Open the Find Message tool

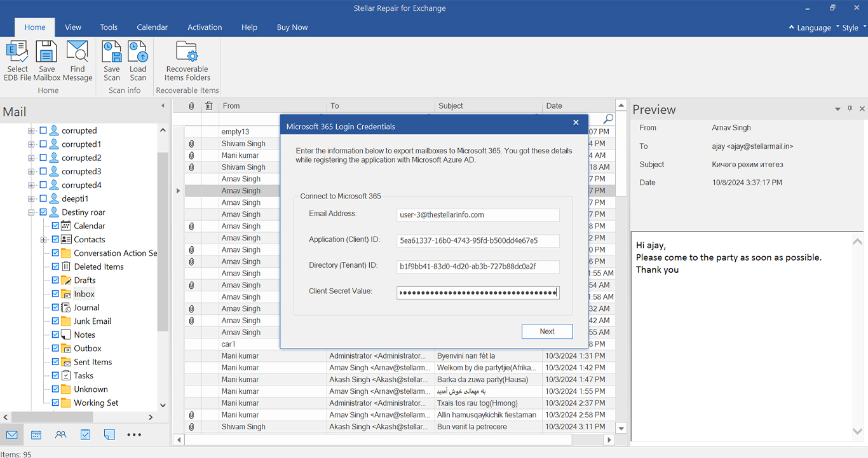click(78, 60)
